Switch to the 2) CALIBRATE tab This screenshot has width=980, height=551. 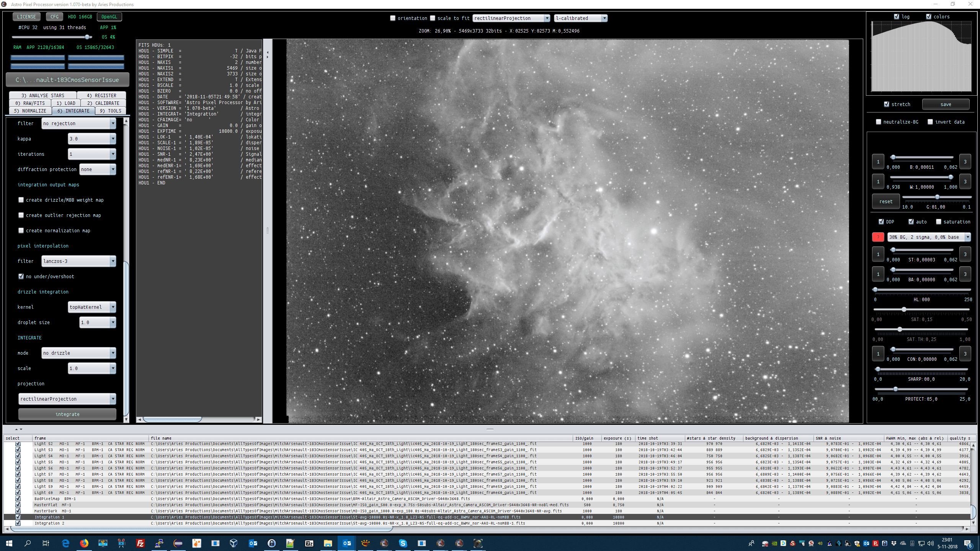[x=103, y=103]
